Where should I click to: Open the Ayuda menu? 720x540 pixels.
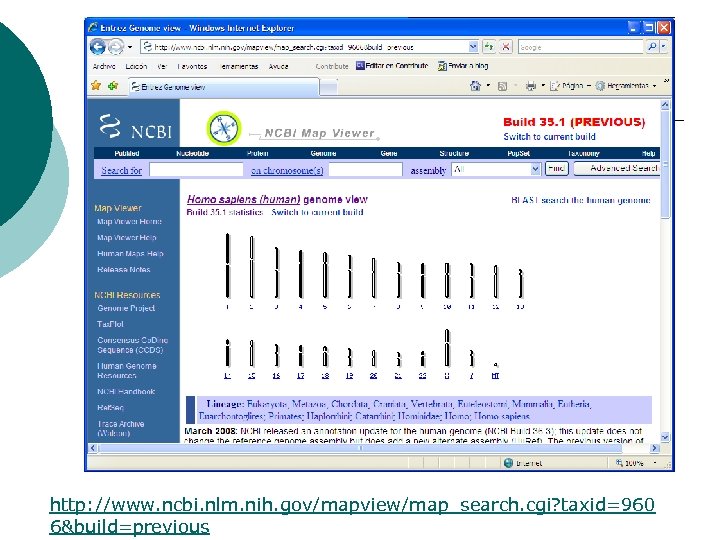point(278,66)
